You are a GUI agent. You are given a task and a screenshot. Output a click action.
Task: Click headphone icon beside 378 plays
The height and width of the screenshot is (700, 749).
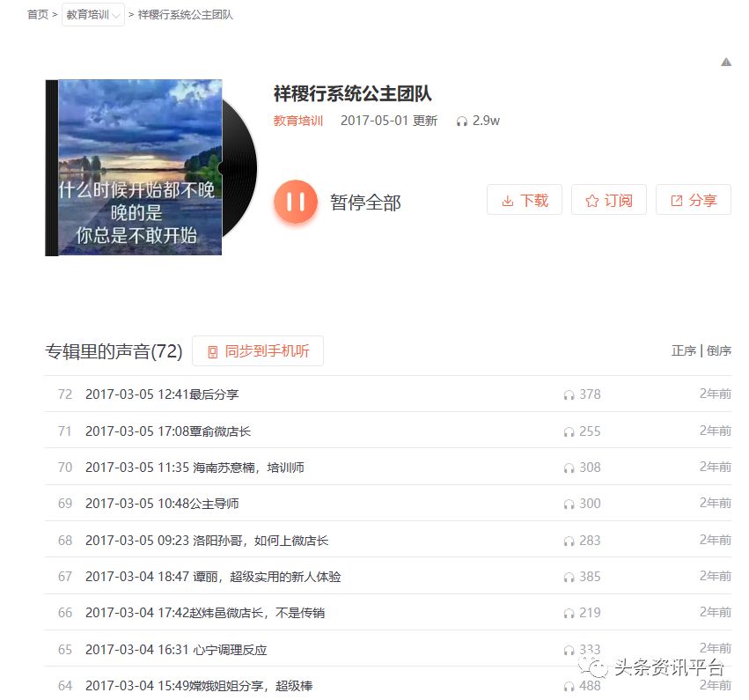tap(569, 395)
